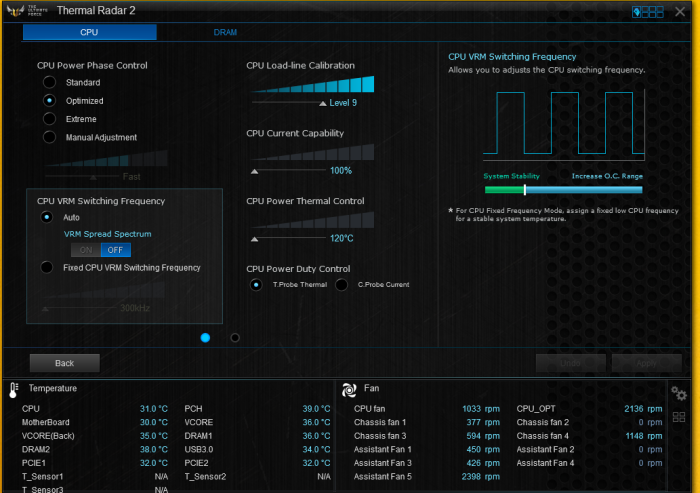This screenshot has width=700, height=493.
Task: Click the TUF logo in title bar
Action: [15, 11]
